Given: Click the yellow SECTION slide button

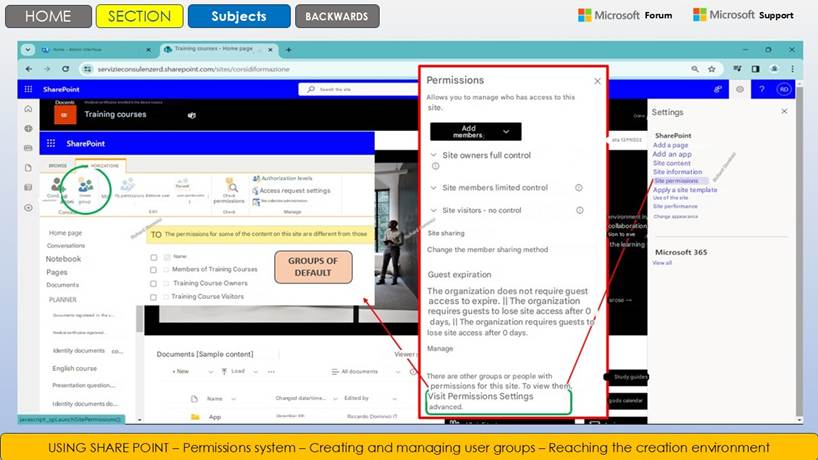Looking at the screenshot, I should point(139,16).
